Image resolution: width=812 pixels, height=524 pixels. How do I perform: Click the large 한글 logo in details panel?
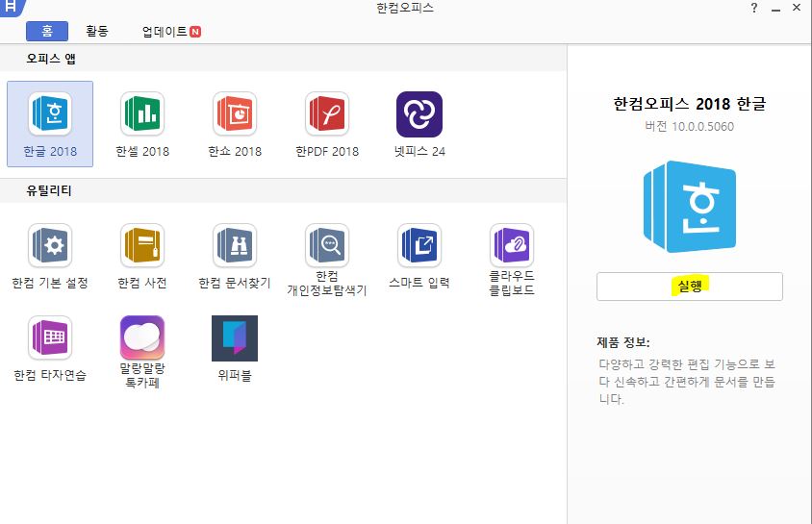pos(690,207)
